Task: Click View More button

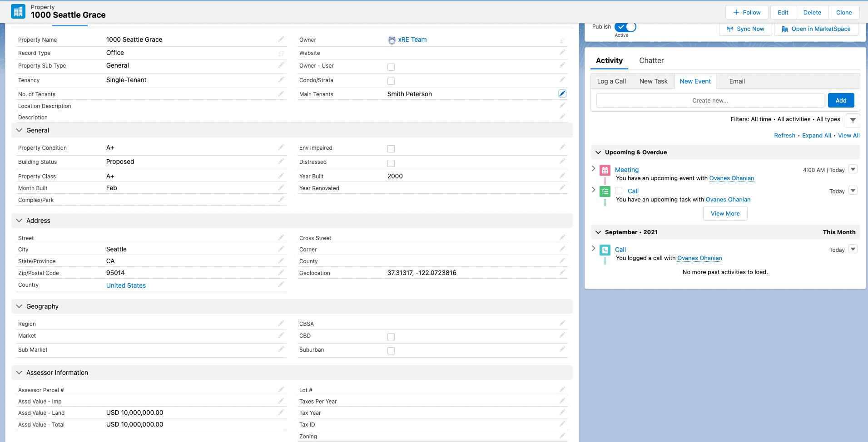Action: [x=725, y=213]
